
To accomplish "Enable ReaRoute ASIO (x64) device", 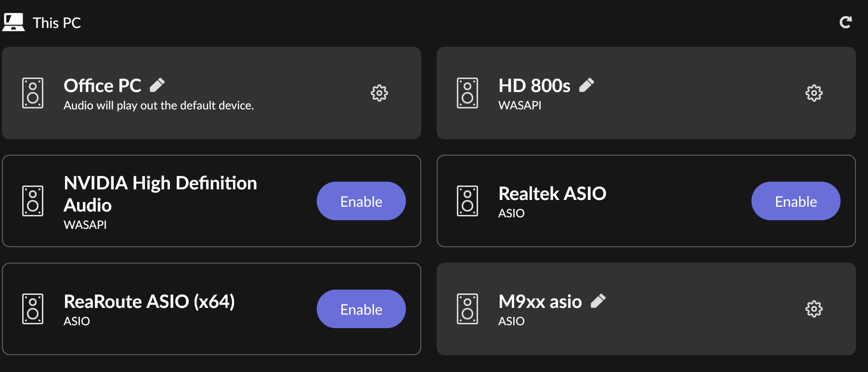I will click(361, 309).
